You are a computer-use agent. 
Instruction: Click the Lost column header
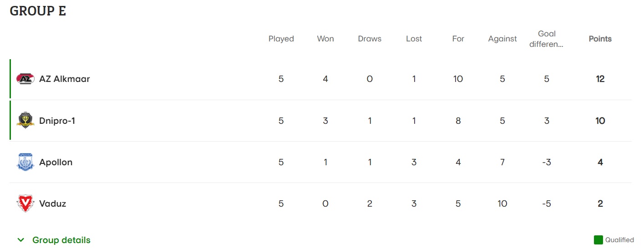click(414, 39)
